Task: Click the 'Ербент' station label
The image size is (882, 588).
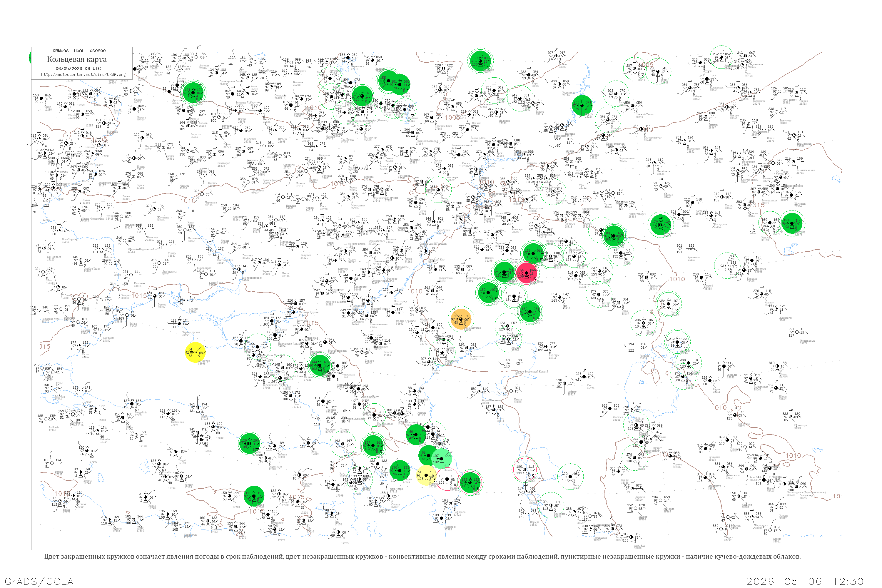Action: pyautogui.click(x=643, y=518)
